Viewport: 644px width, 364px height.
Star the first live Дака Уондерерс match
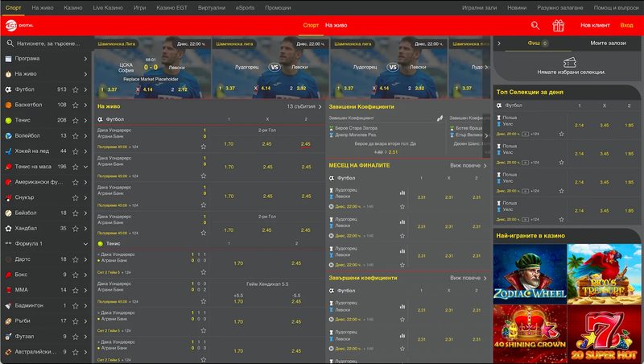204,147
